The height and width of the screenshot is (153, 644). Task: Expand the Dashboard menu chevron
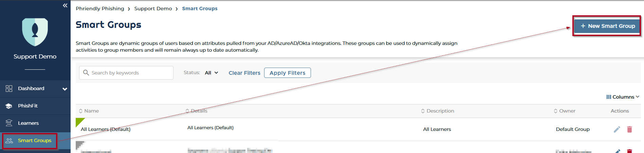(65, 89)
